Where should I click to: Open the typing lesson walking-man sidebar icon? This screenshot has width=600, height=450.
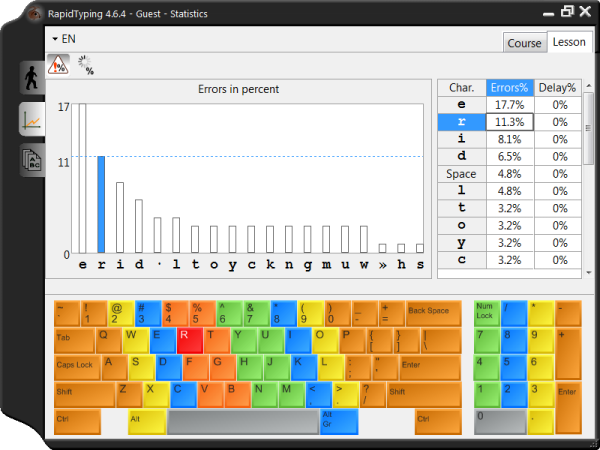pyautogui.click(x=32, y=78)
